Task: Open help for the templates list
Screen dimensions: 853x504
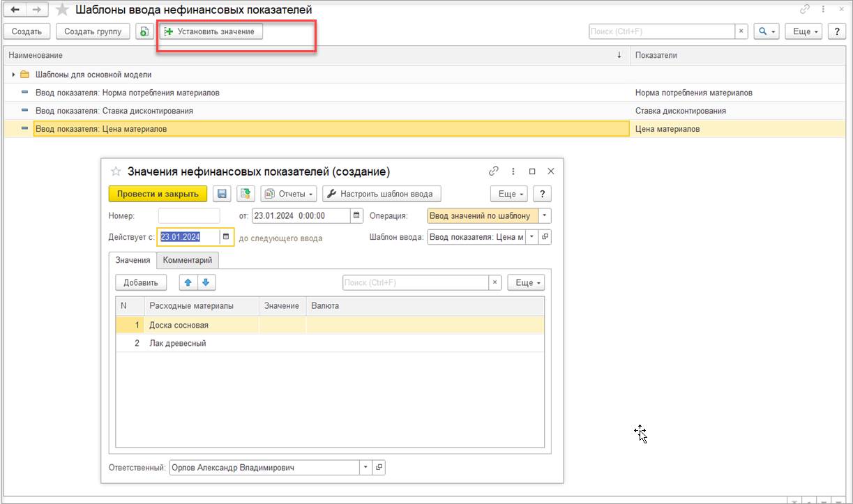Action: [x=836, y=31]
